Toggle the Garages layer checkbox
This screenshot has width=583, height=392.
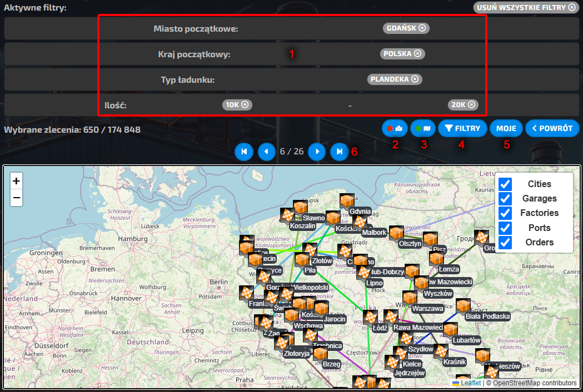(505, 198)
